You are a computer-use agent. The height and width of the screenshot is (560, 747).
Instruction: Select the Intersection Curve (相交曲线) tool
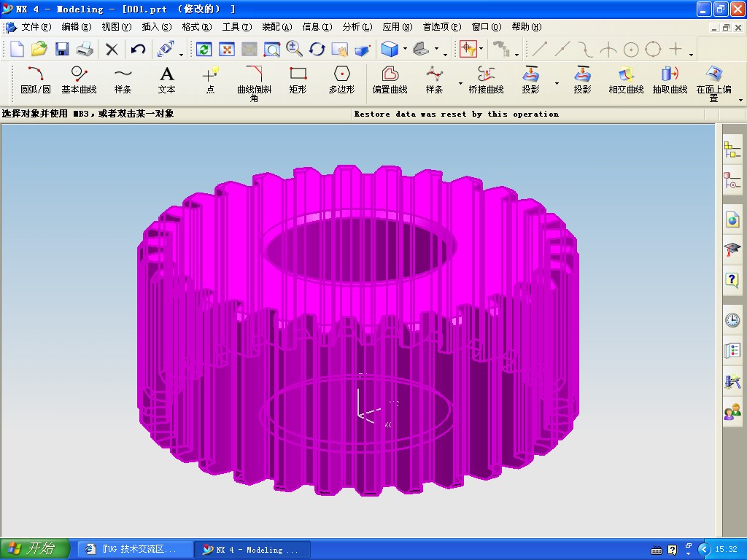pyautogui.click(x=626, y=80)
